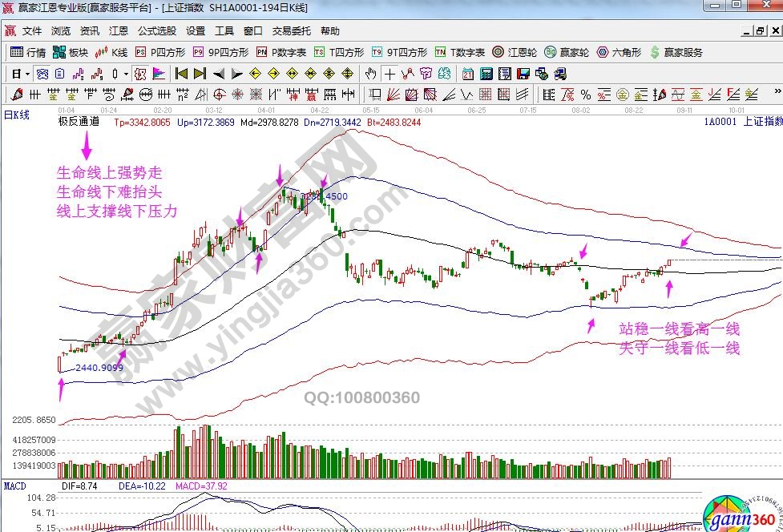783x532 pixels.
Task: Toggle the T数字表 number table
Action: 459,52
